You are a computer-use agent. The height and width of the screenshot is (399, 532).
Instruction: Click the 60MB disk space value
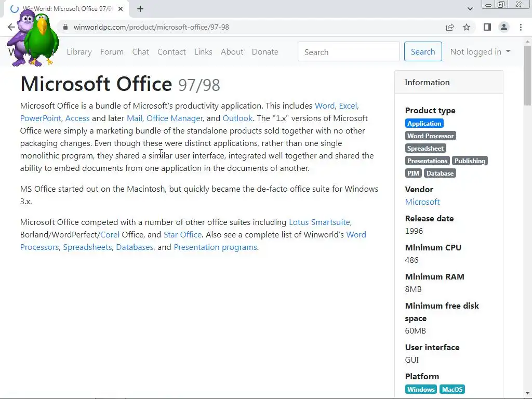coord(415,331)
